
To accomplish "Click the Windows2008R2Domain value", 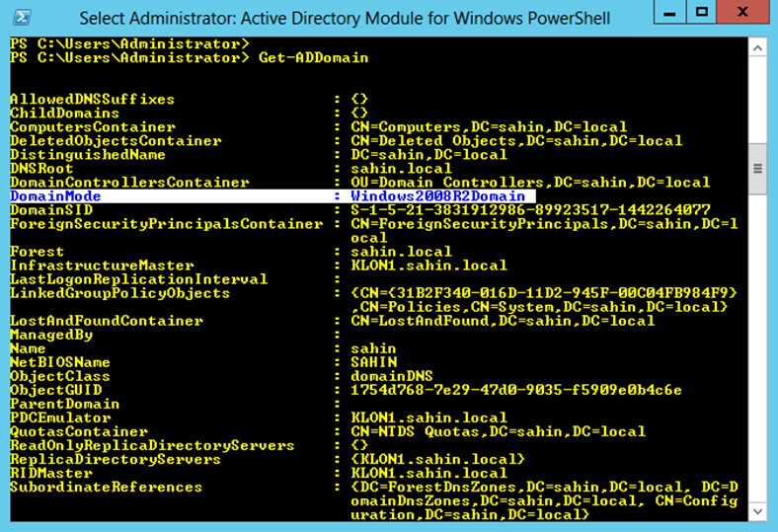I will [x=438, y=196].
